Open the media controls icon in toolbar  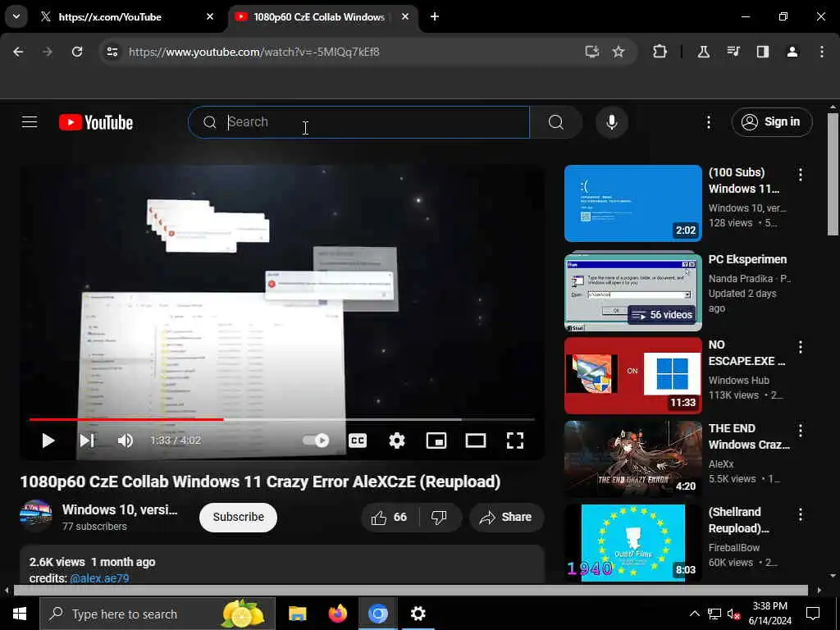coord(733,52)
